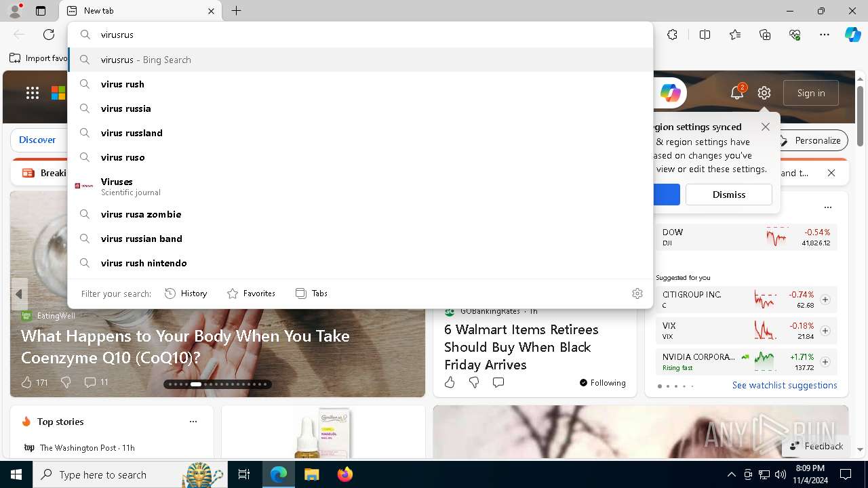The width and height of the screenshot is (868, 488).
Task: Add NVIDIA CORPORATION to watchlist
Action: click(x=825, y=362)
